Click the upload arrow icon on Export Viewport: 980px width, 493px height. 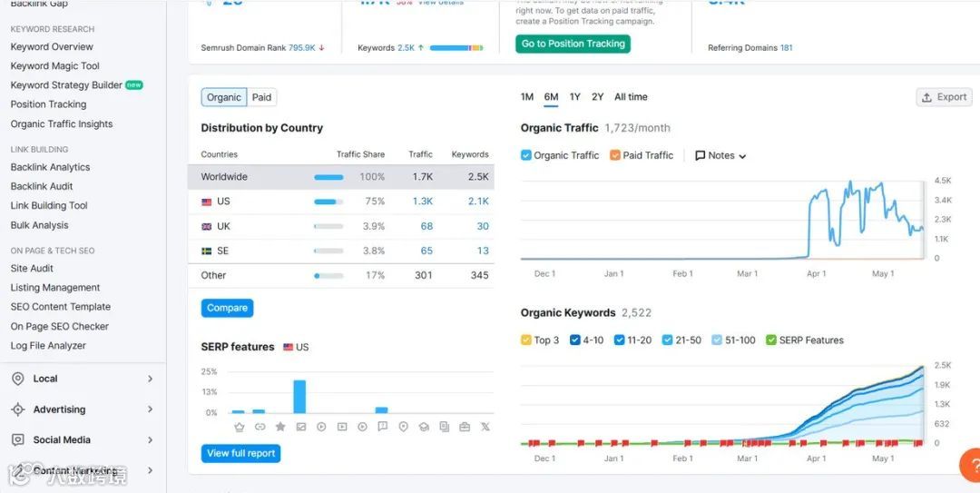(927, 97)
